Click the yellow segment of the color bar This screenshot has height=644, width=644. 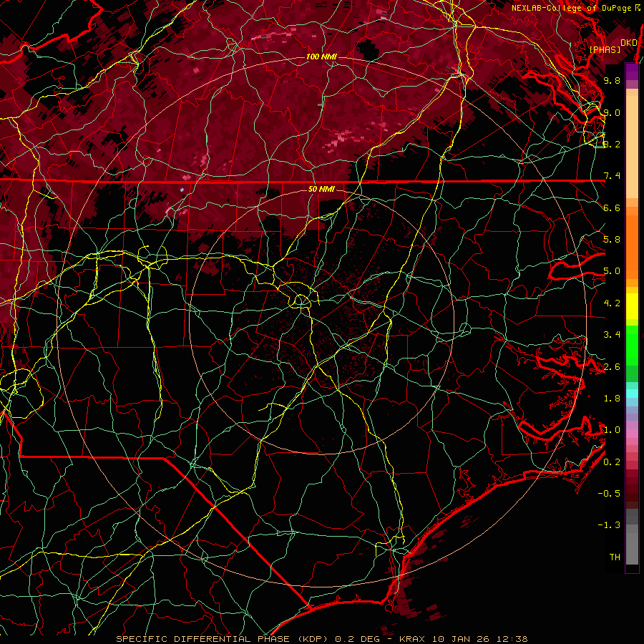pos(632,306)
